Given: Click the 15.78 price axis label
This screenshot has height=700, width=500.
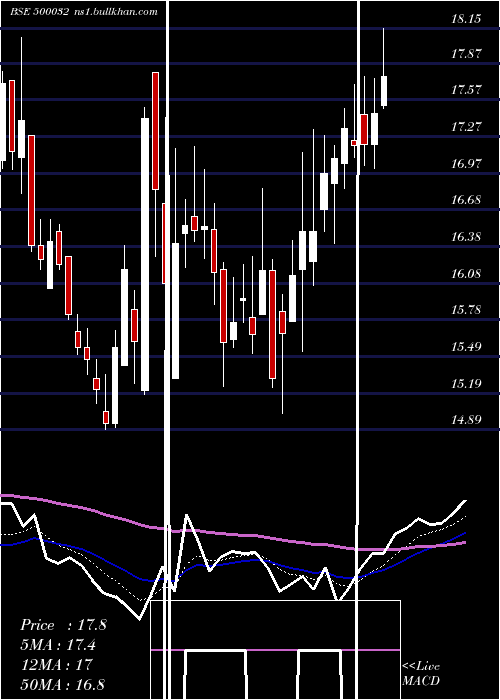Looking at the screenshot, I should 466,310.
